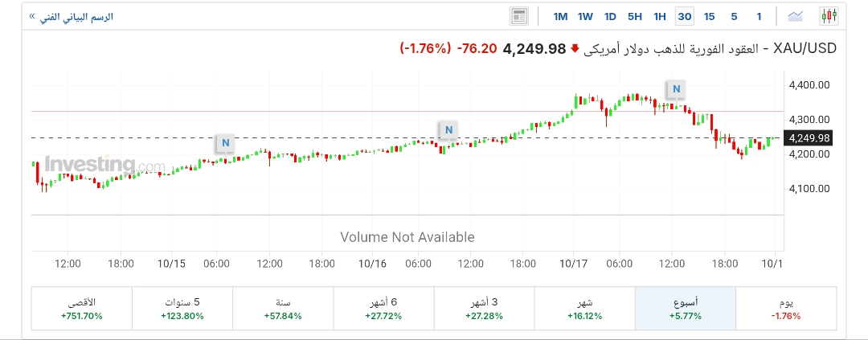Viewport: 868px width, 340px height.
Task: Switch to the day (يوم) period tab
Action: coord(786,308)
